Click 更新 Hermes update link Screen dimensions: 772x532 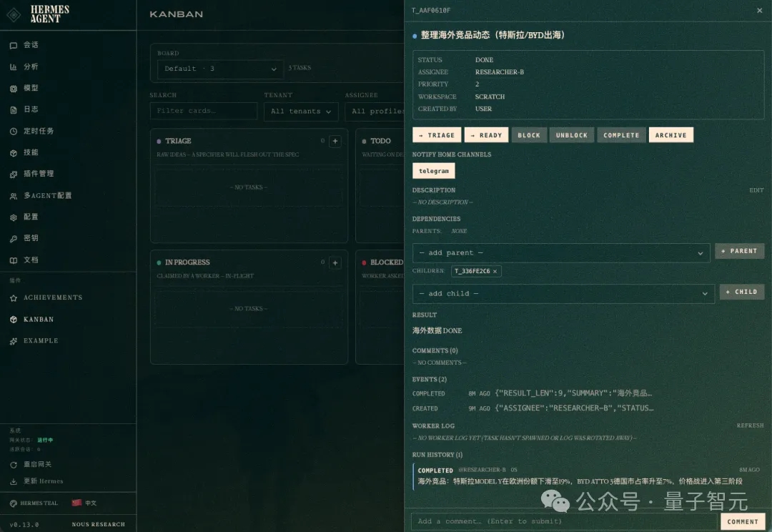[x=44, y=481]
